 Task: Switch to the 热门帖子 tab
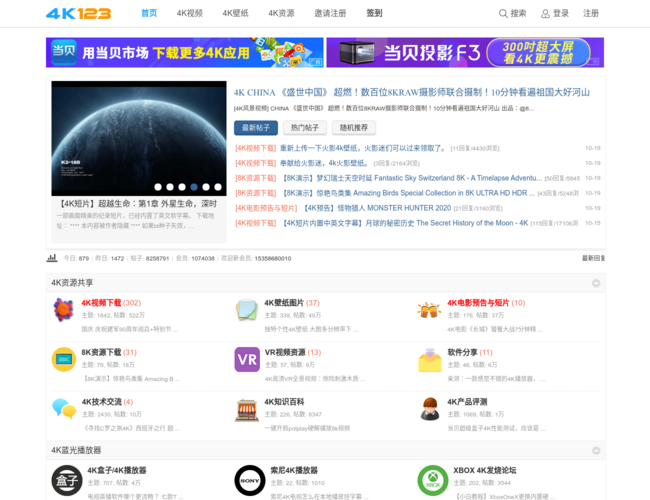tap(305, 128)
